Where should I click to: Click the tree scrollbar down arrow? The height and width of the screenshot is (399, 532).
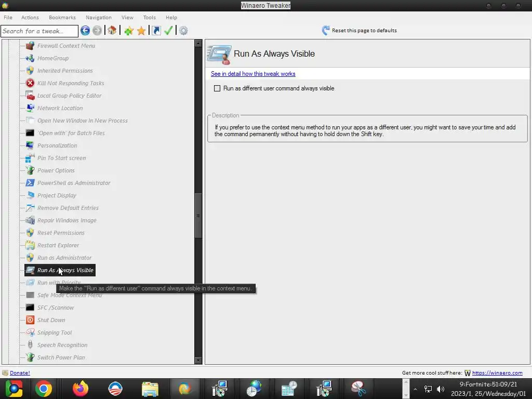coord(198,361)
